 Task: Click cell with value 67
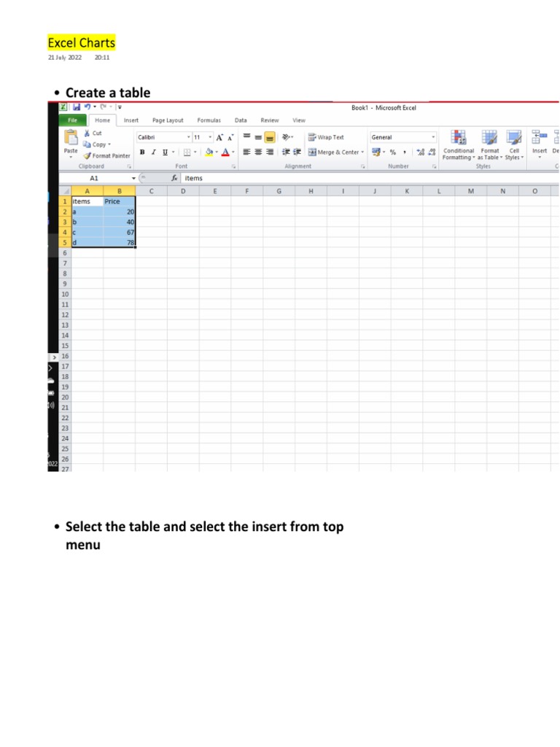point(119,233)
